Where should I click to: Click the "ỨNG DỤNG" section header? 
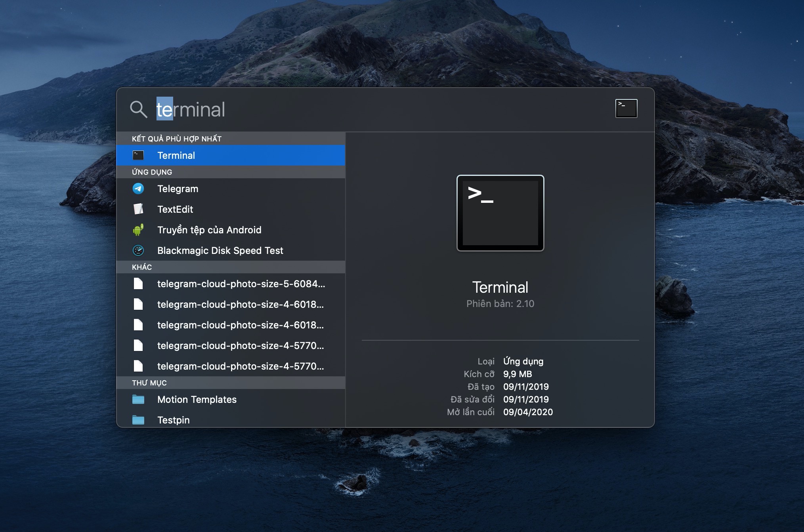click(x=152, y=172)
